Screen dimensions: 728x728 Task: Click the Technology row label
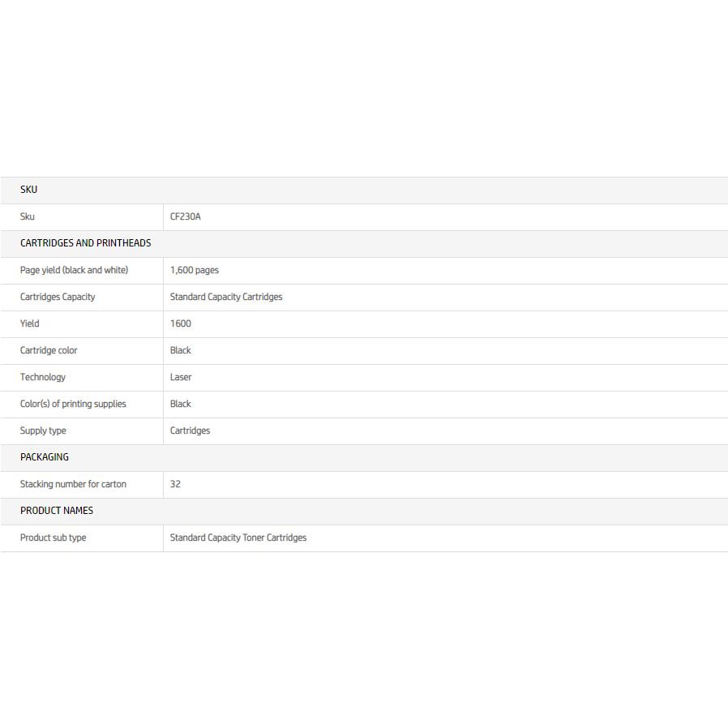pyautogui.click(x=43, y=377)
